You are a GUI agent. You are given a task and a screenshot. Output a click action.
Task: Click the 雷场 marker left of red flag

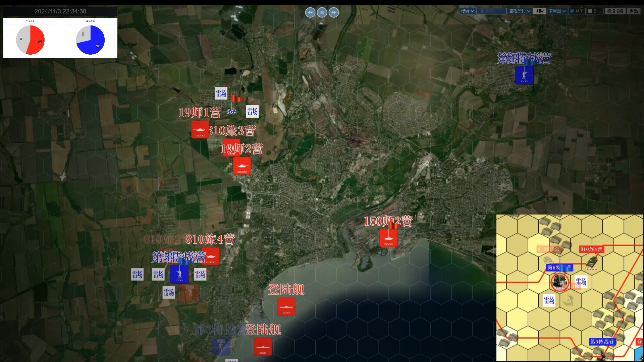tap(221, 94)
